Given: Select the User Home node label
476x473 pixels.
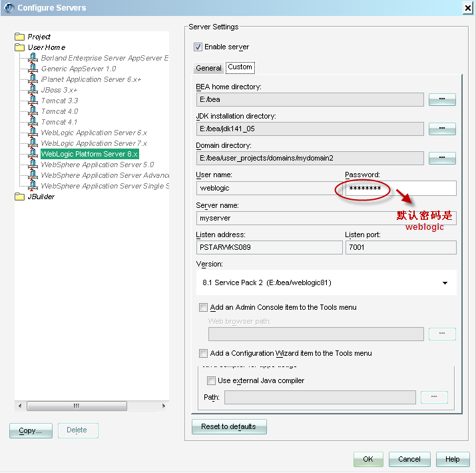Looking at the screenshot, I should [47, 47].
